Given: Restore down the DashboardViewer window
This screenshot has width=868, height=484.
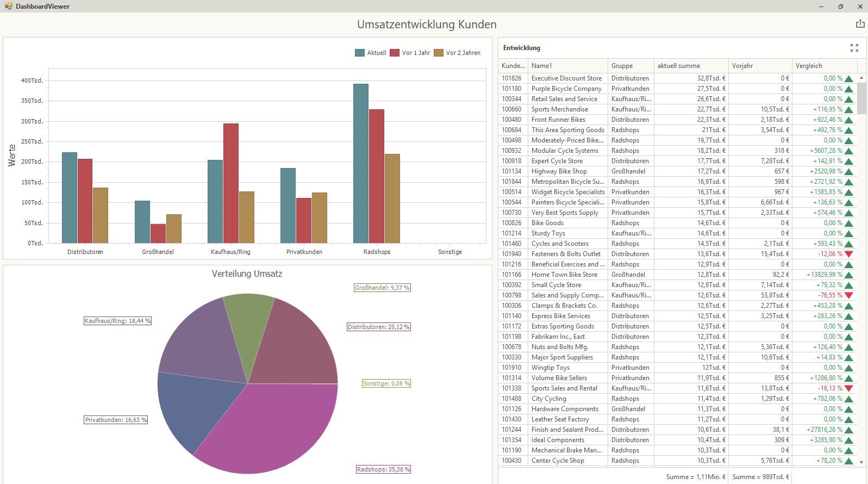Looking at the screenshot, I should click(840, 7).
